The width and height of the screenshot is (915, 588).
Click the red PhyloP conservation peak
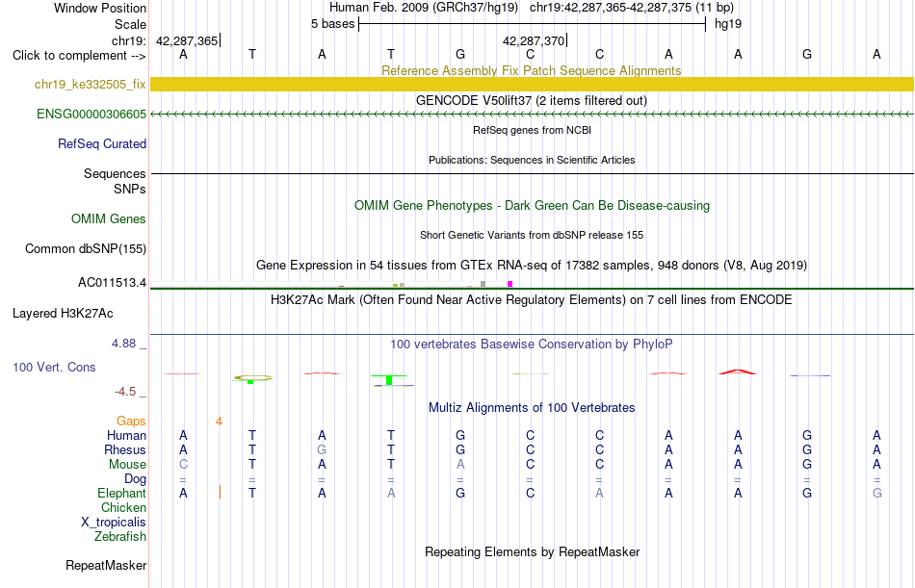738,371
